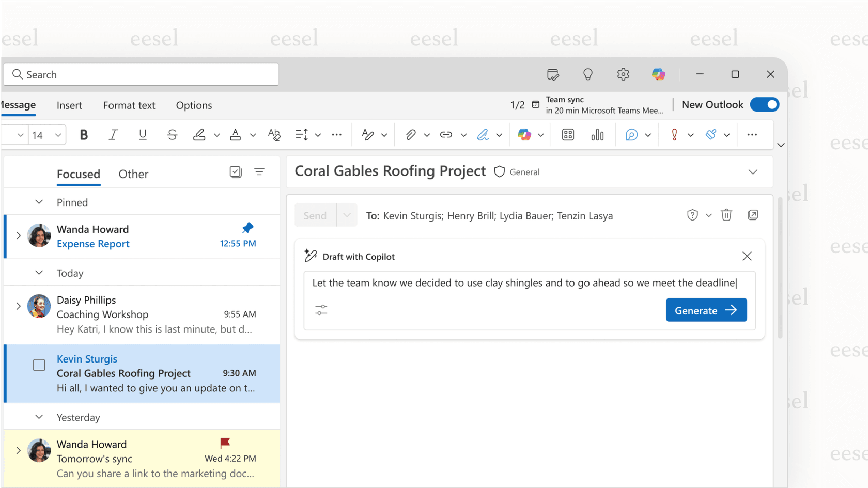
Task: Attach a file to the email
Action: click(x=411, y=135)
